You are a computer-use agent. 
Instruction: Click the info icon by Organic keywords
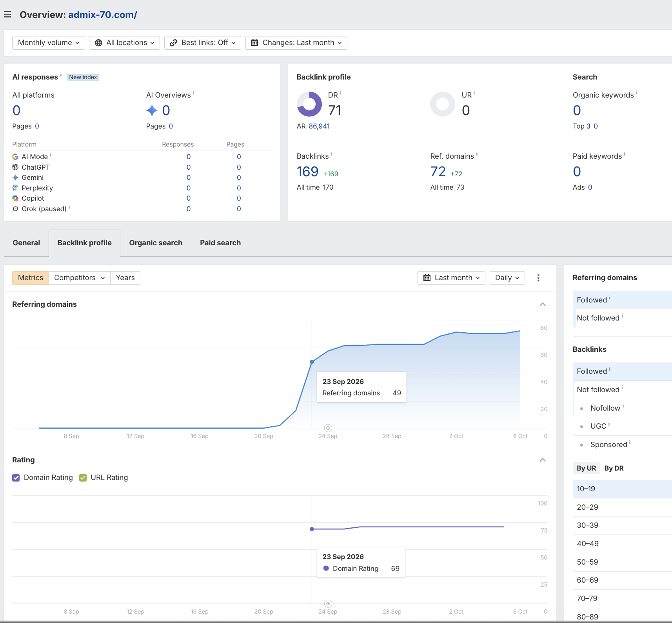[x=636, y=93]
